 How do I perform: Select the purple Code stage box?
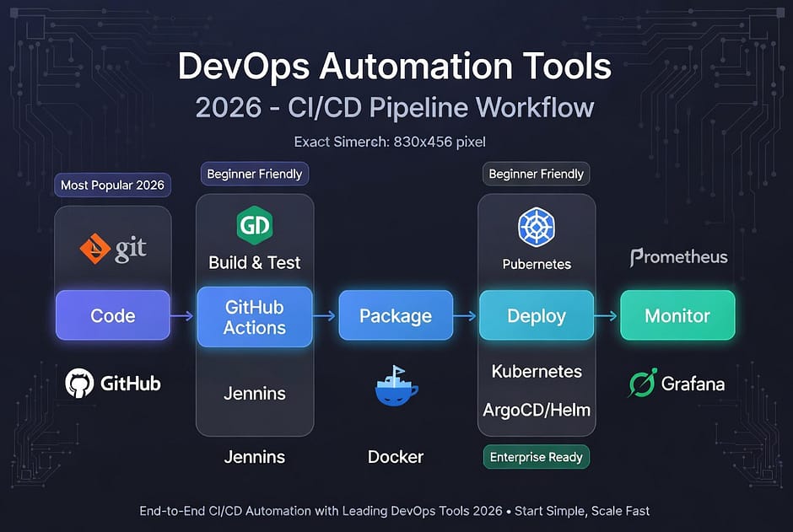(x=113, y=315)
